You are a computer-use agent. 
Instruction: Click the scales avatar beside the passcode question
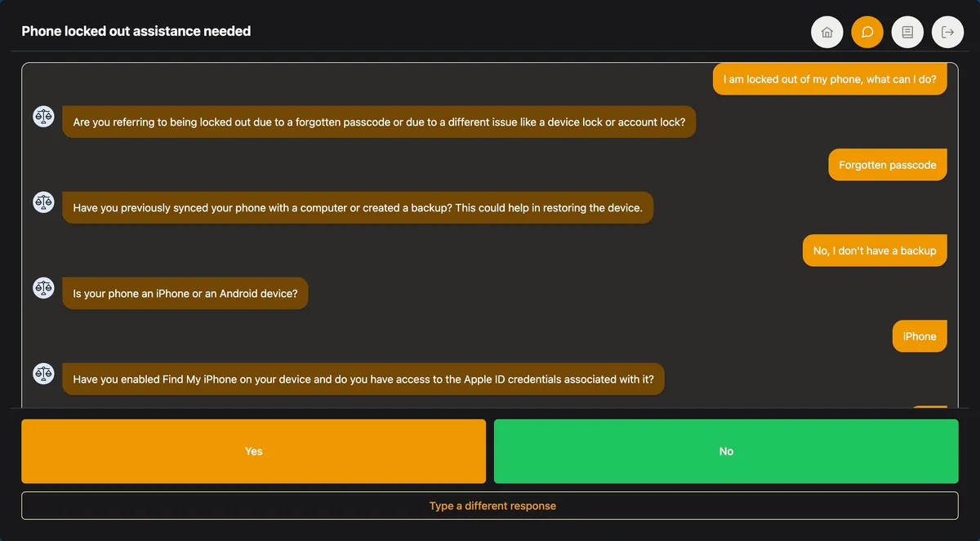click(43, 117)
